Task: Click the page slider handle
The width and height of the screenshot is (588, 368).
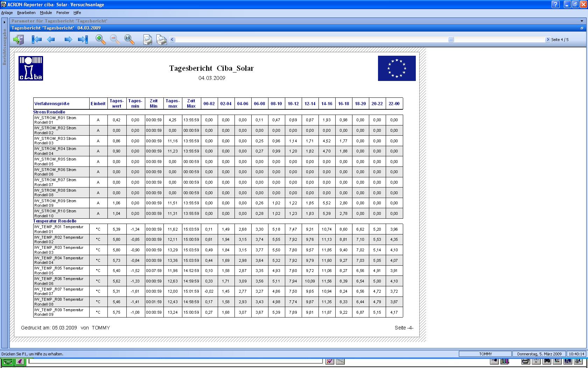Action: [451, 40]
